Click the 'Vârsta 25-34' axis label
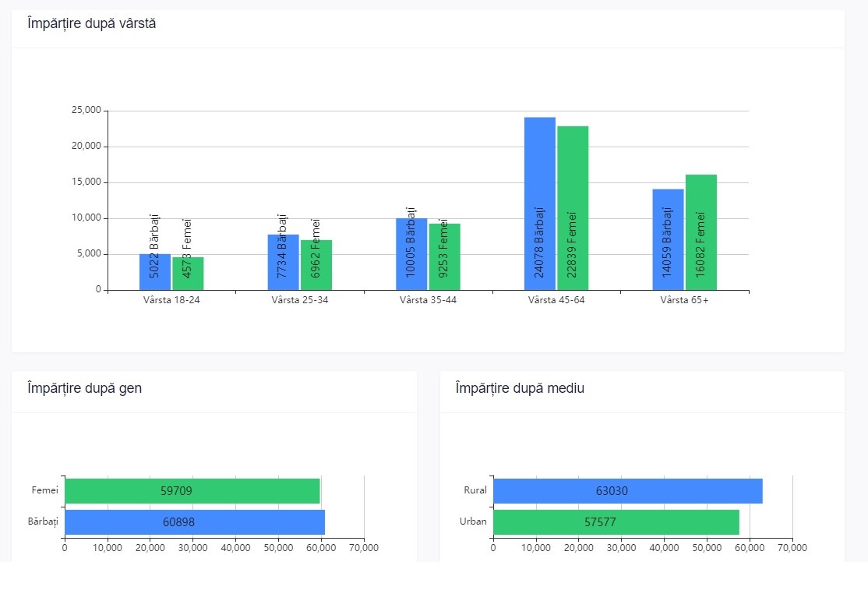The height and width of the screenshot is (601, 868). (x=300, y=300)
